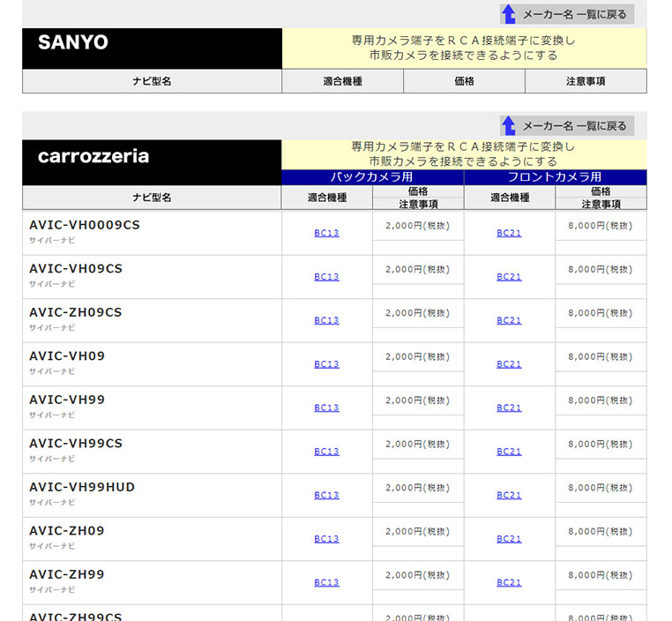Image resolution: width=672 pixels, height=621 pixels.
Task: Follow the BC13 link for AVIC-ZH09CS
Action: tap(326, 320)
